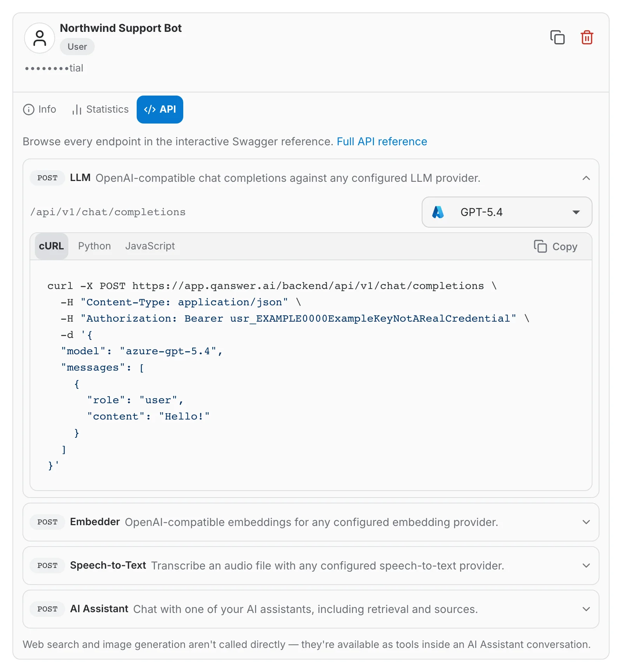Collapse the LLM endpoint section
This screenshot has height=672, width=622.
click(586, 178)
